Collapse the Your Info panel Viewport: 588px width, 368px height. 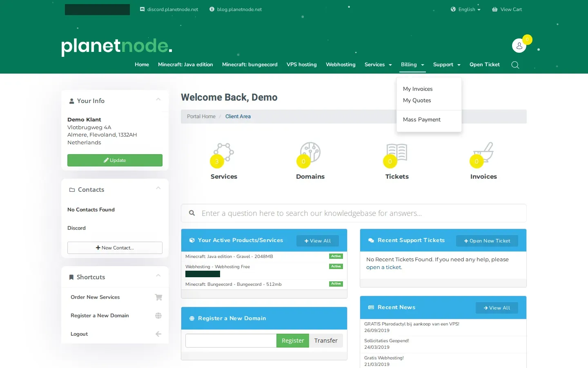coord(158,99)
